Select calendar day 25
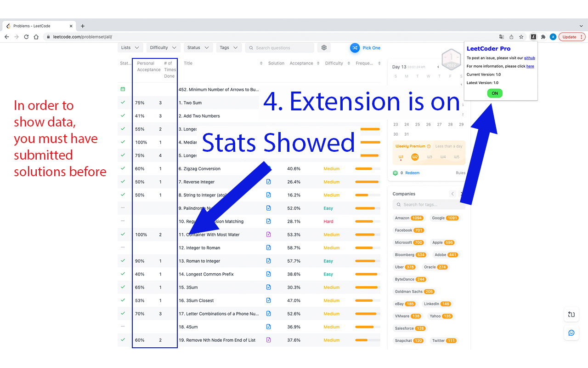 [418, 124]
